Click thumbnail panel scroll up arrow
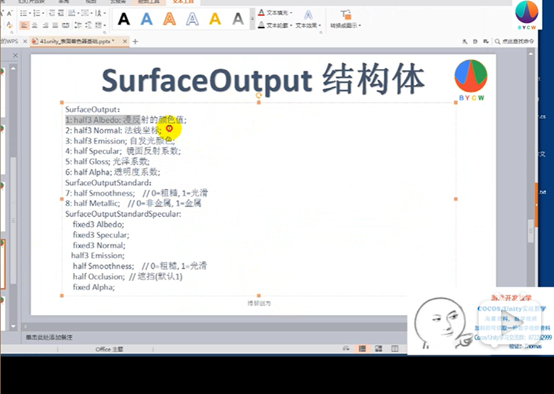 tap(13, 68)
